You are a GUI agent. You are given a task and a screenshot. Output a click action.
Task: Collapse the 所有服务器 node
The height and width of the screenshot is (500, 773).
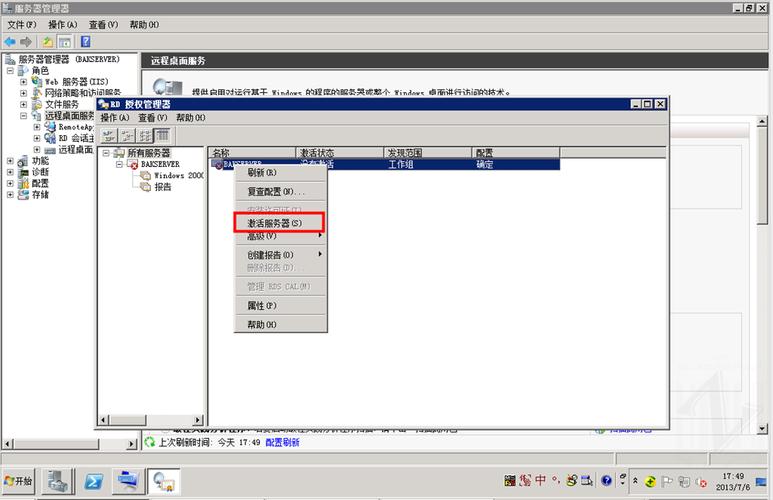pos(106,153)
